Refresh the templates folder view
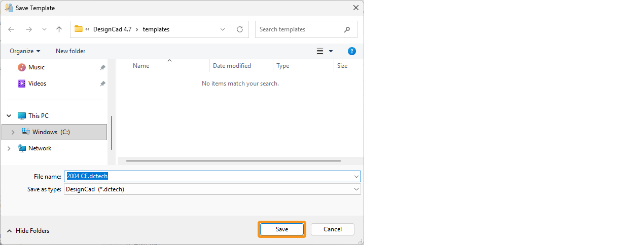 [x=240, y=29]
